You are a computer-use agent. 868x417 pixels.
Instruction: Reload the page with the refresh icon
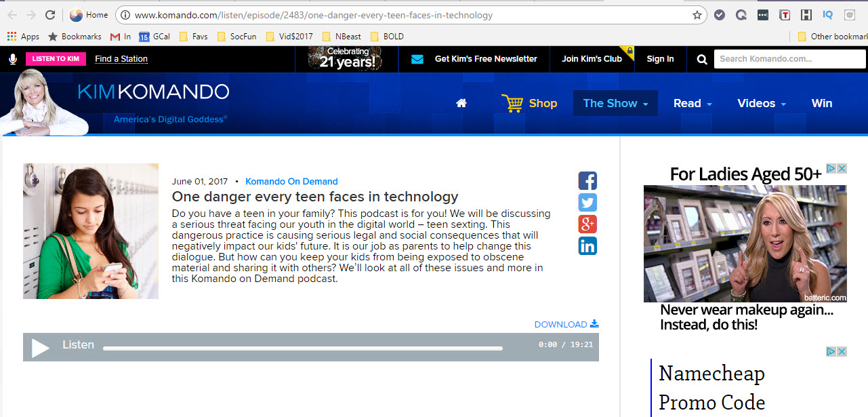(x=50, y=15)
